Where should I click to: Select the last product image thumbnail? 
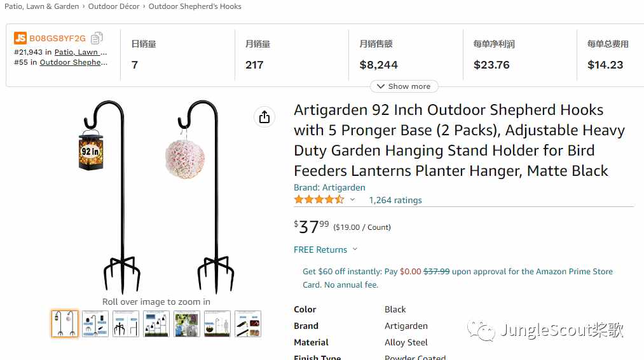pyautogui.click(x=248, y=324)
